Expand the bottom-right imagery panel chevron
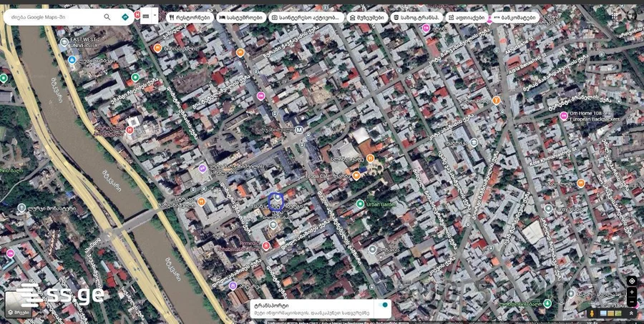This screenshot has width=644, height=324. coord(631,313)
